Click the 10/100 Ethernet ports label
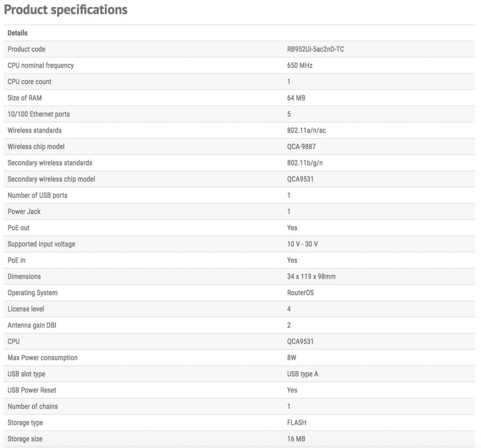The width and height of the screenshot is (481, 448). coord(39,114)
